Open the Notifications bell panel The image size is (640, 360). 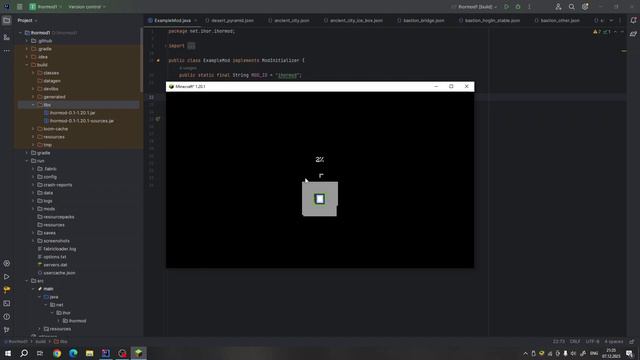[633, 20]
